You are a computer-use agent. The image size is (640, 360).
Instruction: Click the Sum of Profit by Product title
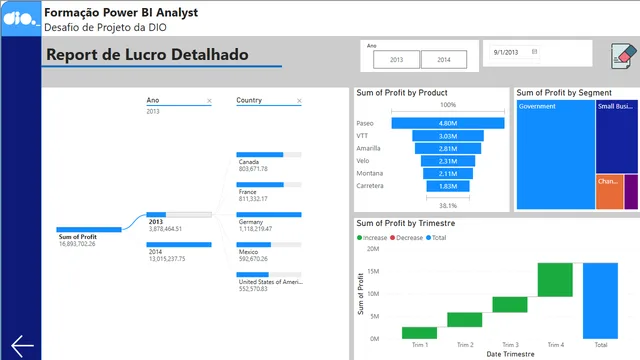pos(402,93)
